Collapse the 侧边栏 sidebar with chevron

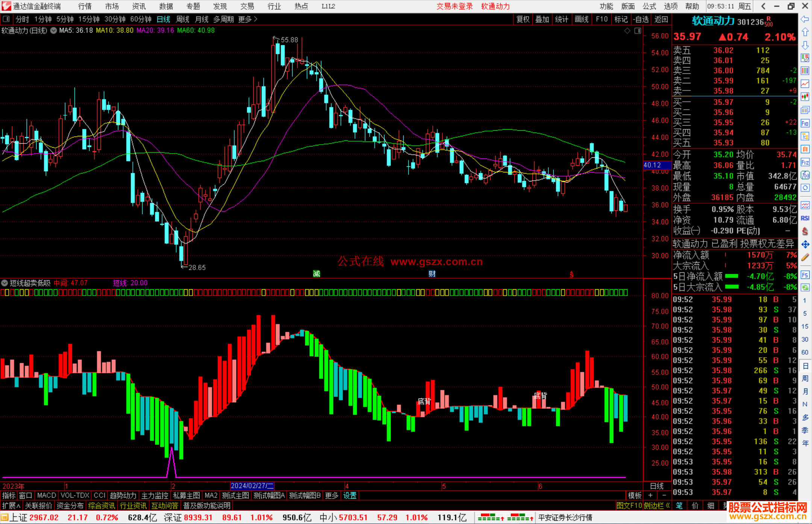pyautogui.click(x=668, y=506)
